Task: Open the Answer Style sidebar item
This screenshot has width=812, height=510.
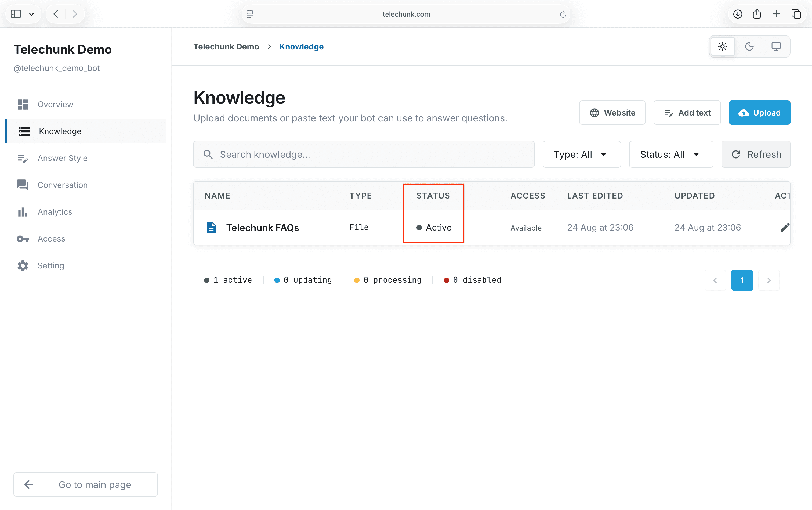Action: (x=86, y=158)
